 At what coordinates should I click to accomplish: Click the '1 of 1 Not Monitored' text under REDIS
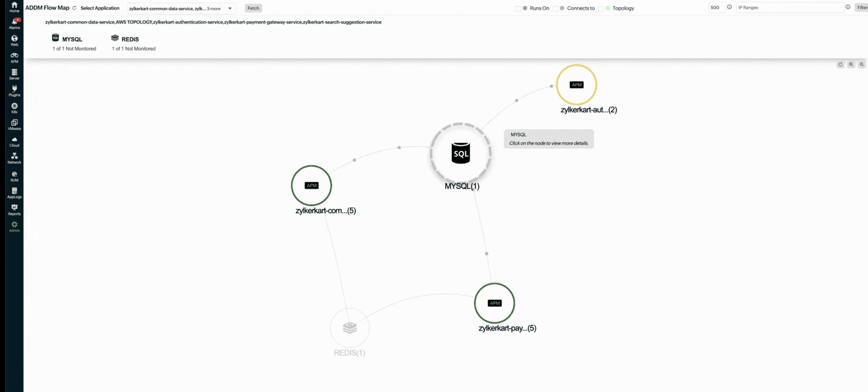(134, 49)
